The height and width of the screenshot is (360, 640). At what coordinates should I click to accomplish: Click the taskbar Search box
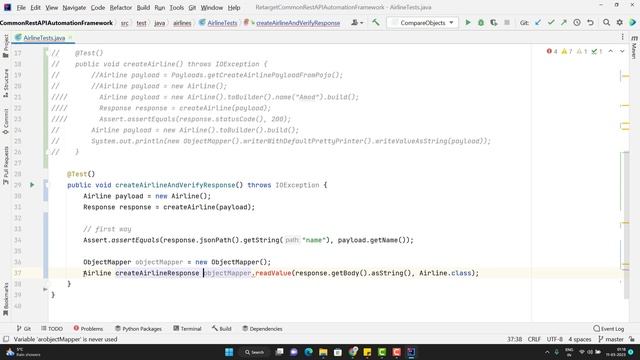(x=255, y=352)
